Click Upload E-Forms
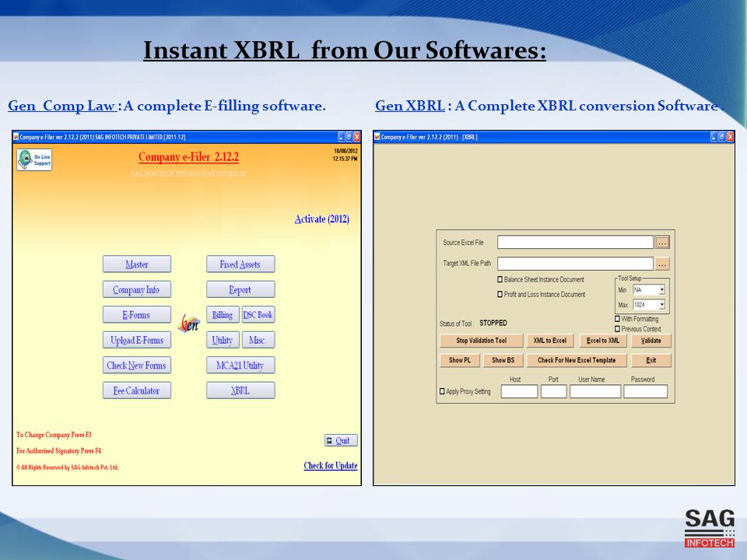 click(x=137, y=340)
